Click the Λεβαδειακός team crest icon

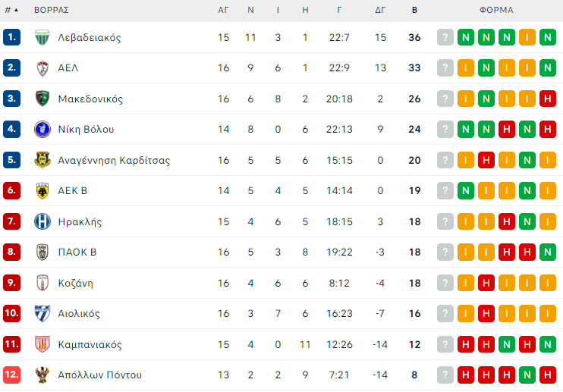[42, 37]
